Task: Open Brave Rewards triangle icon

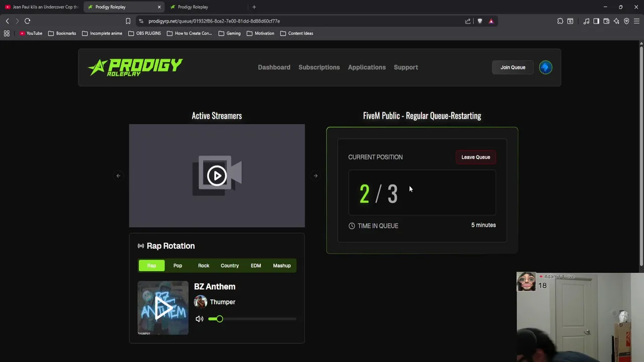Action: 491,21
